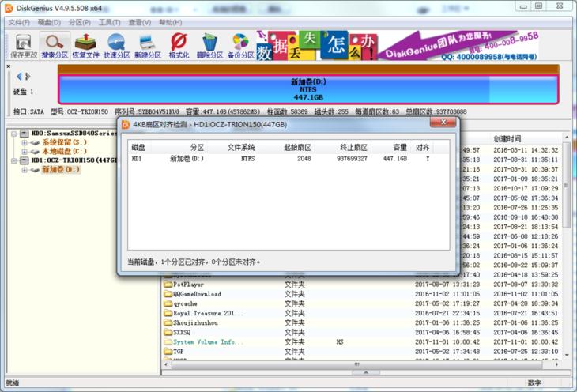Expand the 新加卷 (D:) tree node

coord(24,170)
